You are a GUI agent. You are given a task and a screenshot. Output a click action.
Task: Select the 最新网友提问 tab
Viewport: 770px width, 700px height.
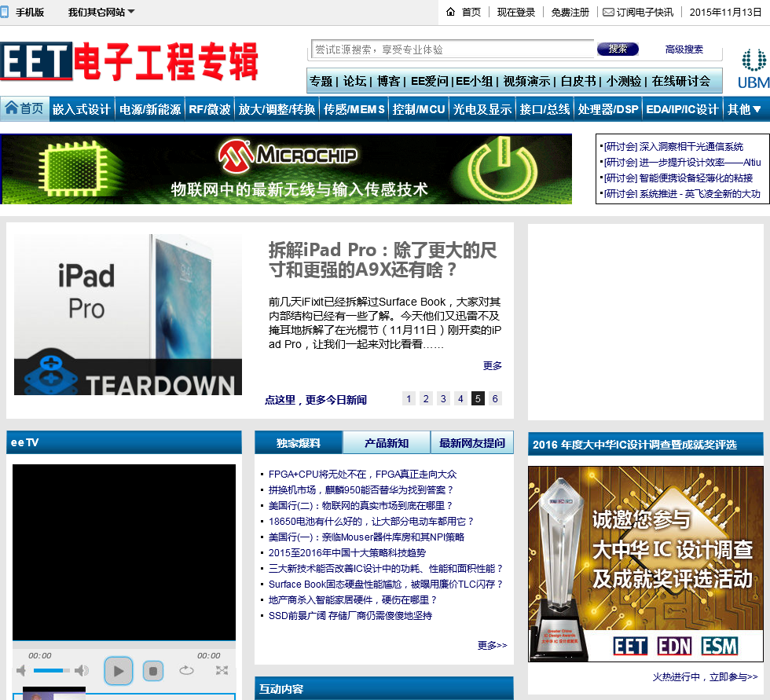(472, 443)
